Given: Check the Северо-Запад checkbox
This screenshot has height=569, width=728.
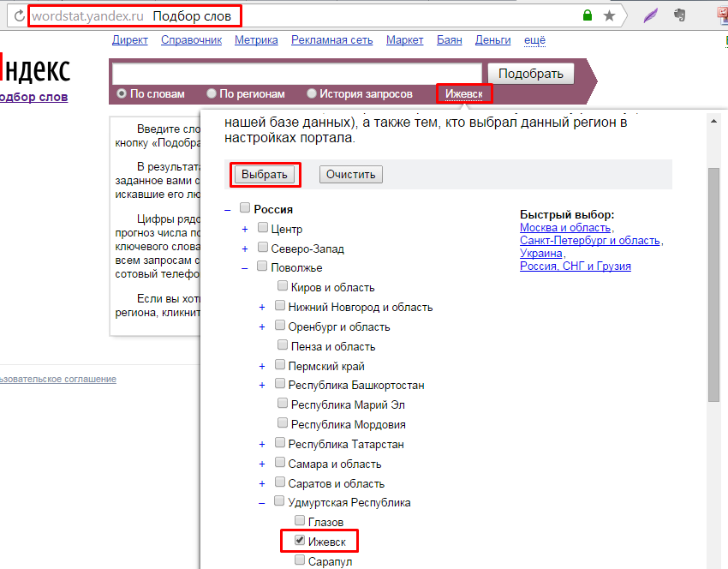Looking at the screenshot, I should pyautogui.click(x=263, y=247).
